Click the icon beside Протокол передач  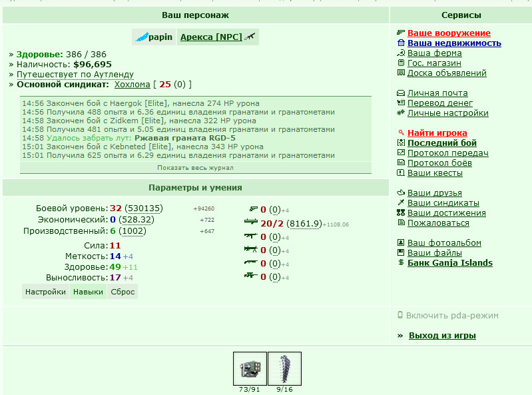point(401,153)
